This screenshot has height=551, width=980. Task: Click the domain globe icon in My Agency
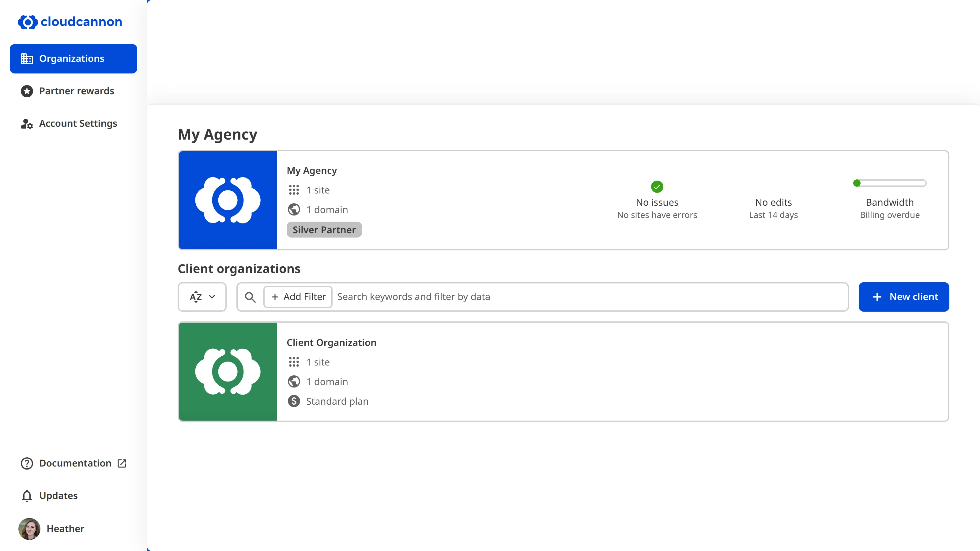click(x=294, y=209)
